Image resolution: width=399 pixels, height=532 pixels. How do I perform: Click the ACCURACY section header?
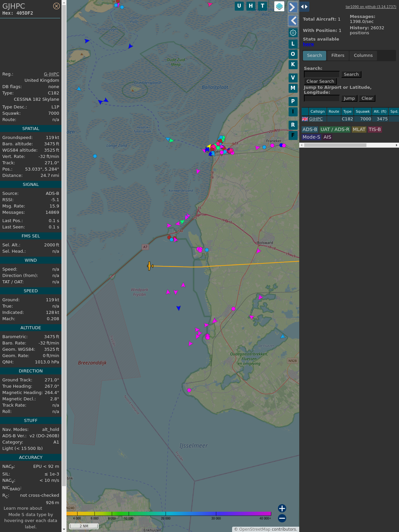click(x=31, y=458)
